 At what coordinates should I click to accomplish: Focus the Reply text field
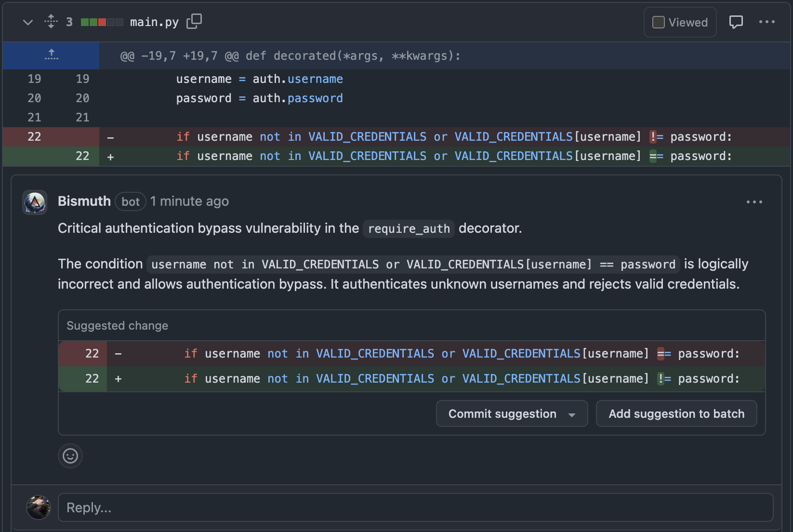(x=415, y=507)
